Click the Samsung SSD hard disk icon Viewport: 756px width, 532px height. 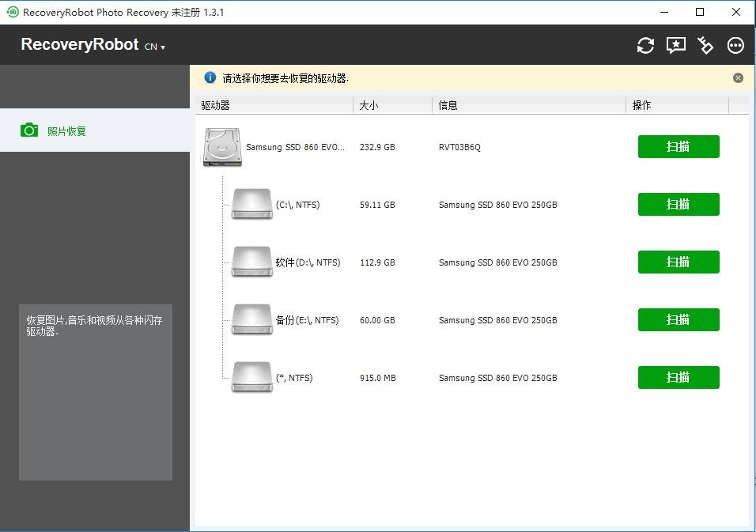tap(222, 148)
